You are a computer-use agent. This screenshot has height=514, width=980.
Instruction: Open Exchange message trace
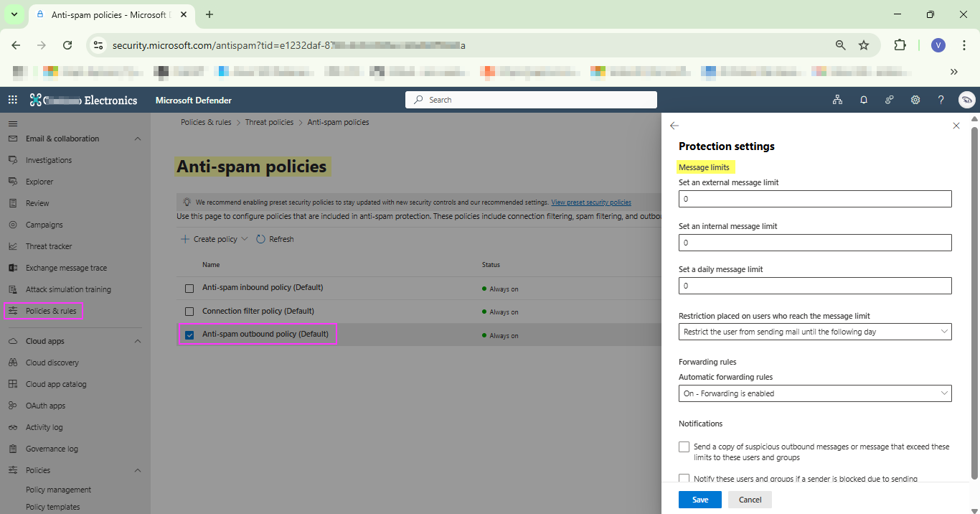(x=66, y=268)
